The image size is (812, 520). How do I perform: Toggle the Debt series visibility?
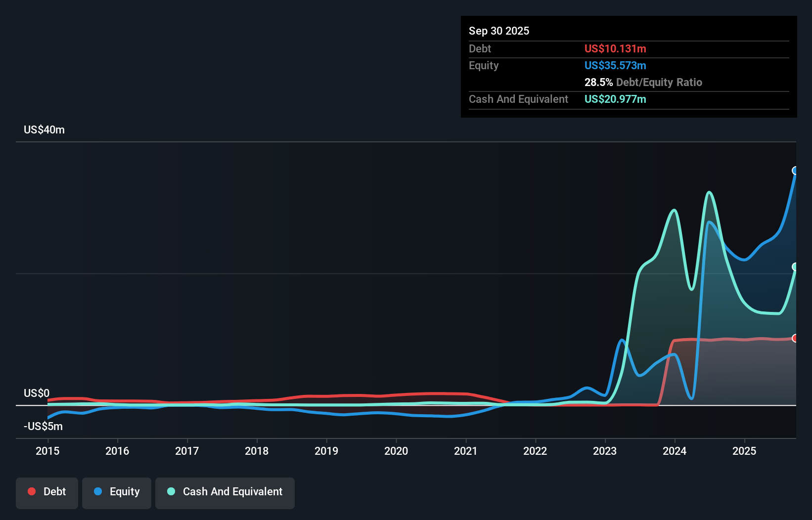[47, 492]
